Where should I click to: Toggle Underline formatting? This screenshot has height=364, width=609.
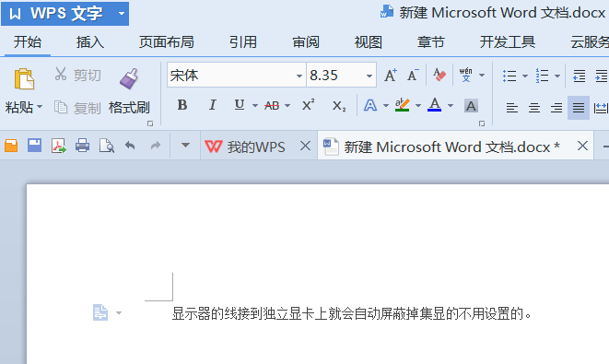240,105
